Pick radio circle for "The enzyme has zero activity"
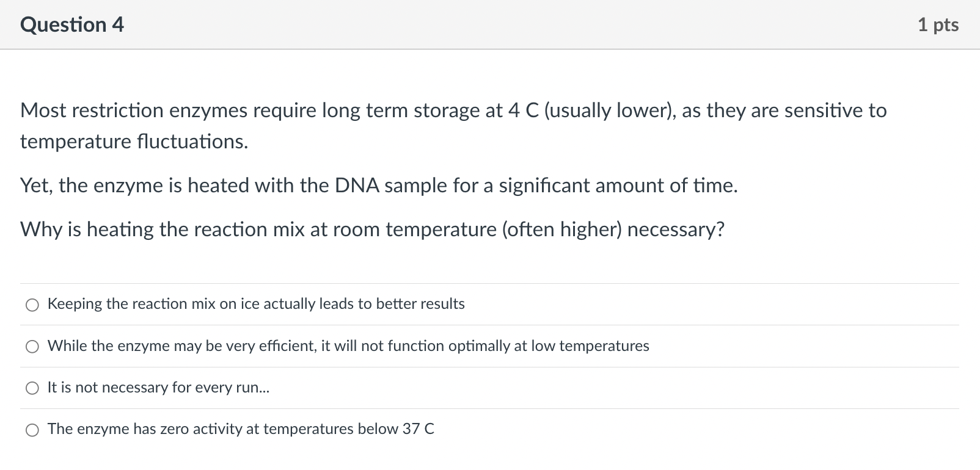 point(32,430)
